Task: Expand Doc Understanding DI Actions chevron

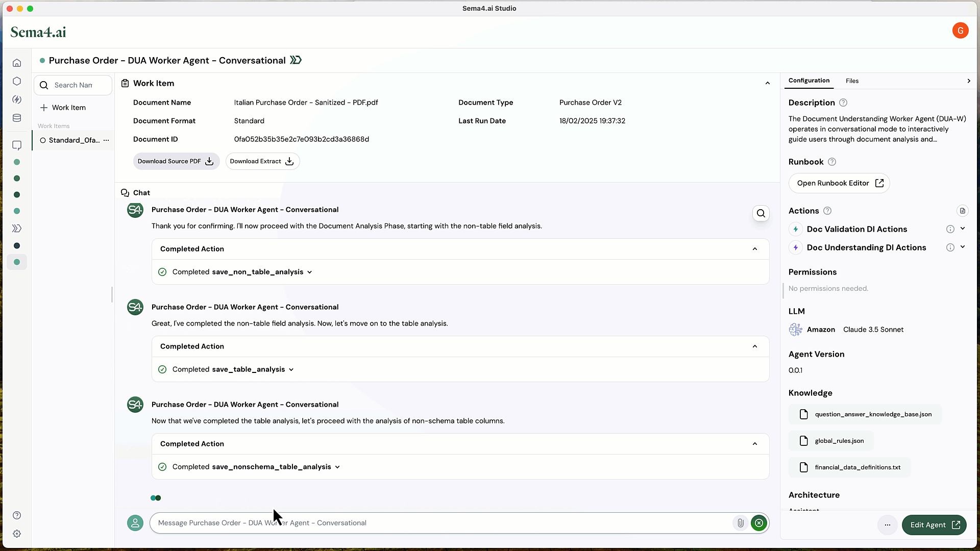Action: pos(963,247)
